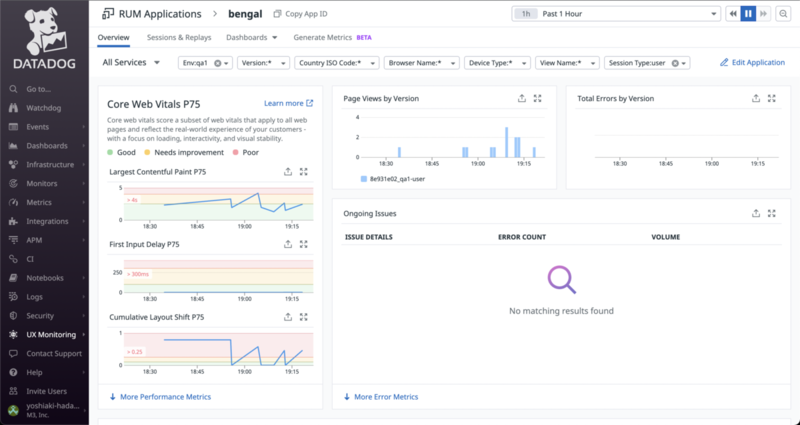Click RUM Applications breadcrumb
Screen dimensions: 800x425
160,14
